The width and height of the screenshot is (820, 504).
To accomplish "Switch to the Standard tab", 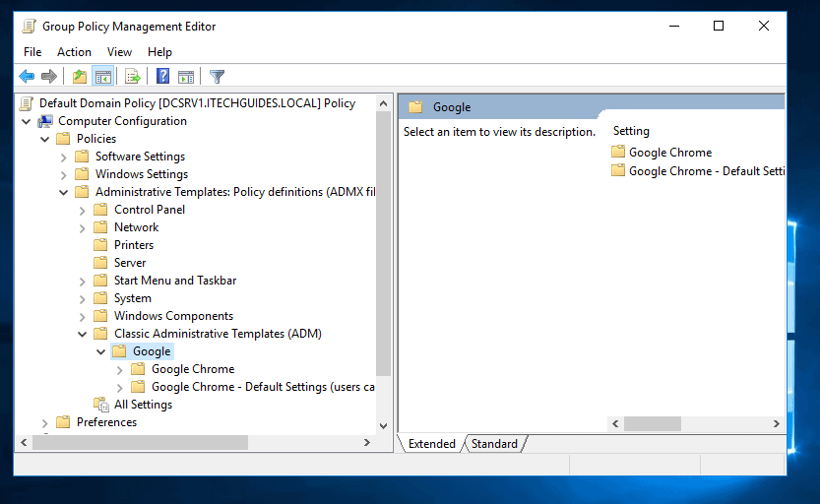I will [x=494, y=444].
